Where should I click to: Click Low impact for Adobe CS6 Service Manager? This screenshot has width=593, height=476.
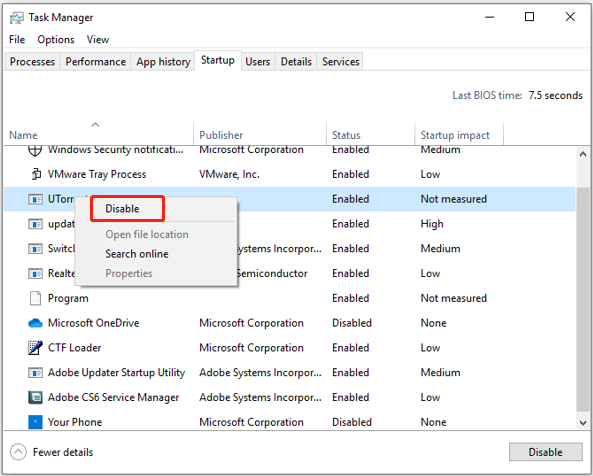430,397
